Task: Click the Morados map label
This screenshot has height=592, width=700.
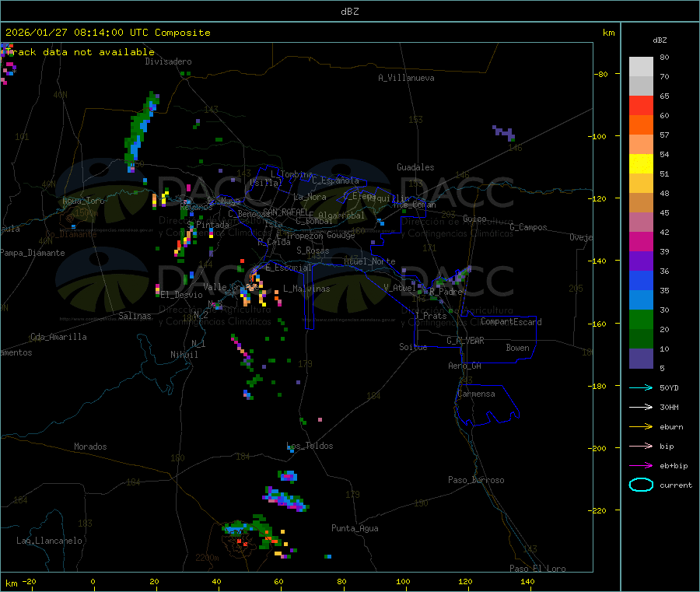Action: pos(90,447)
